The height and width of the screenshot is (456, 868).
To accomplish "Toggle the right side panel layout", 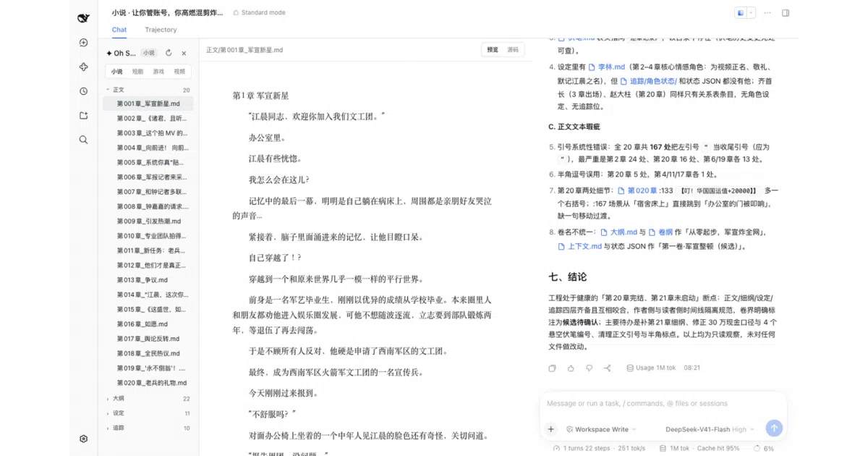I will point(786,13).
